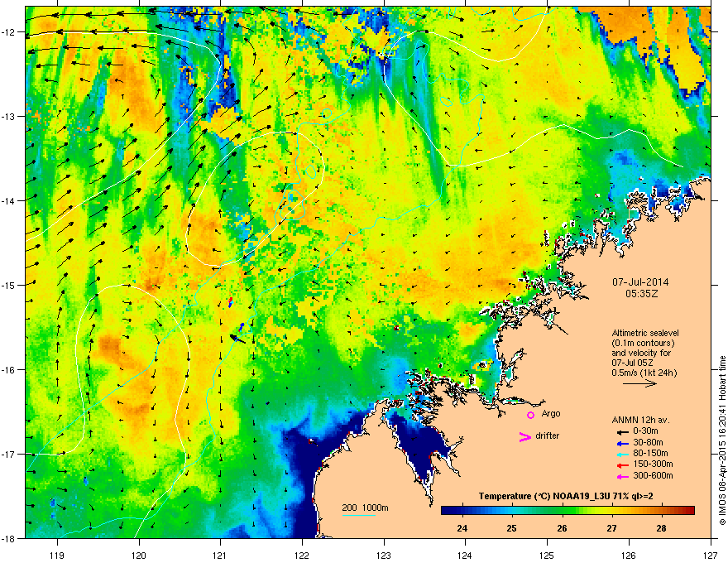Select the time text 05:35Z
The height and width of the screenshot is (563, 728).
point(641,294)
